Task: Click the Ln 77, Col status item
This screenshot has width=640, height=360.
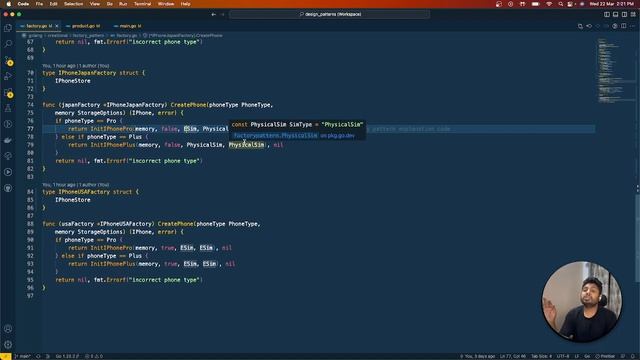Action: pyautogui.click(x=513, y=356)
